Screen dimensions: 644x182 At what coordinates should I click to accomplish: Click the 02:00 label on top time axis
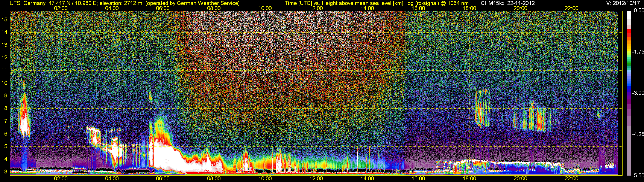61,8
